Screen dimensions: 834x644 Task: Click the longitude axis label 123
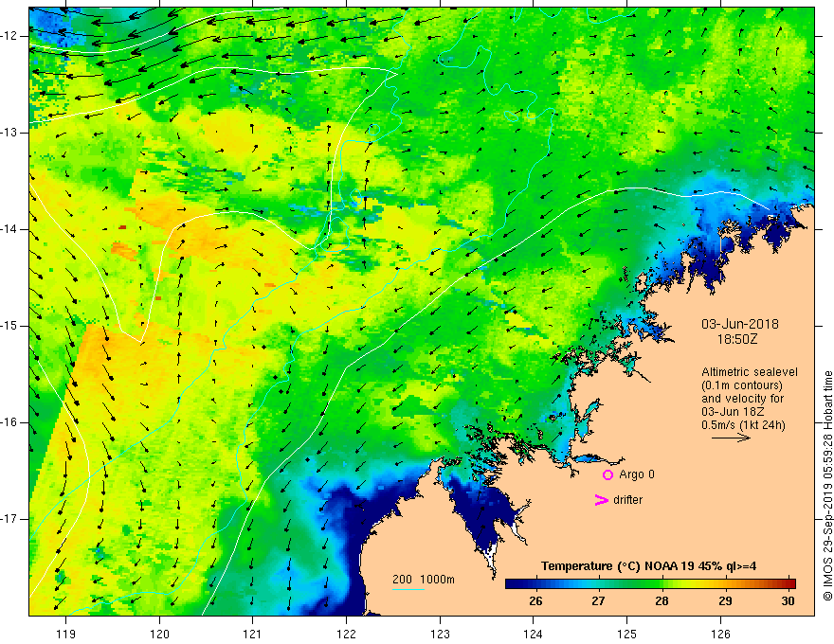(440, 634)
